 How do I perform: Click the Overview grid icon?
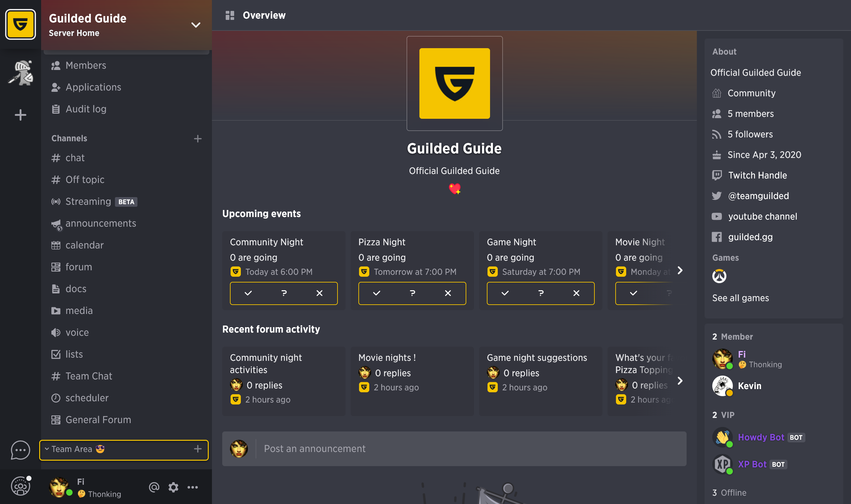coord(230,15)
